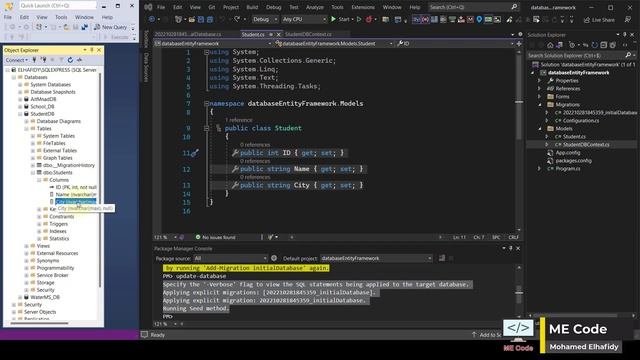This screenshot has height=360, width=640.
Task: Click New Query button in SSMS
Action: pyautogui.click(x=110, y=27)
